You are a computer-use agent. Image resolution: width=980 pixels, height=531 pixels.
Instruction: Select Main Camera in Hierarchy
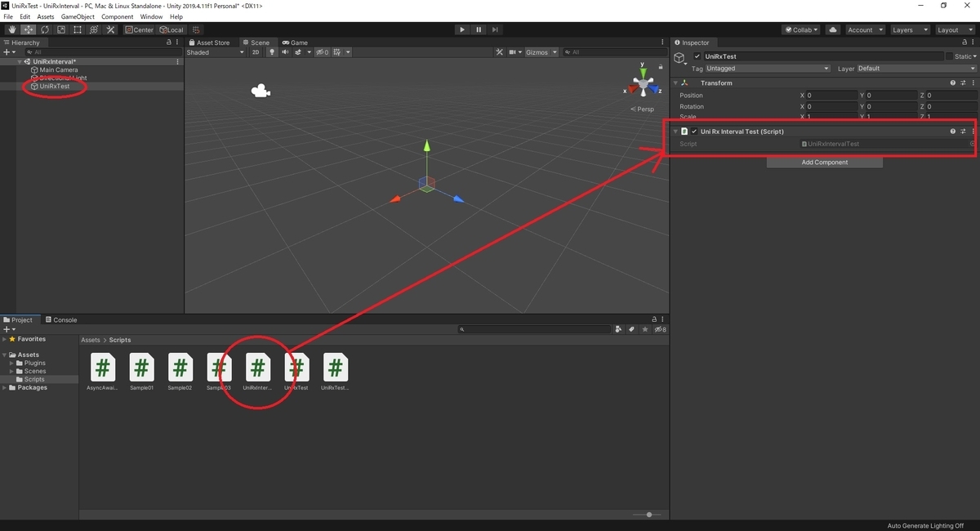(x=59, y=70)
